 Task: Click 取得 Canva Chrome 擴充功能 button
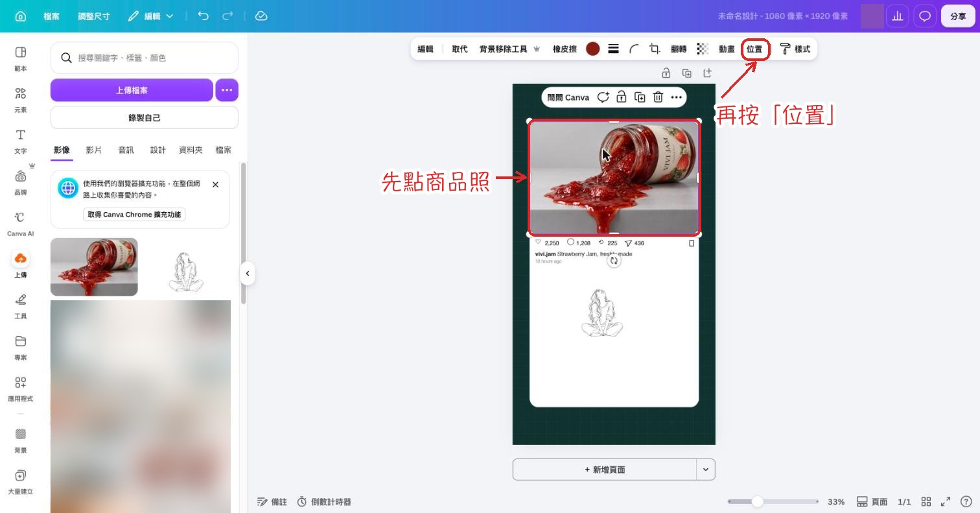point(134,215)
